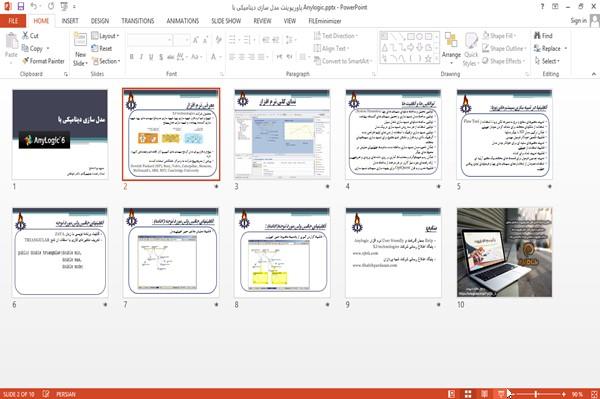Start slide show from beginning icon

pyautogui.click(x=64, y=6)
